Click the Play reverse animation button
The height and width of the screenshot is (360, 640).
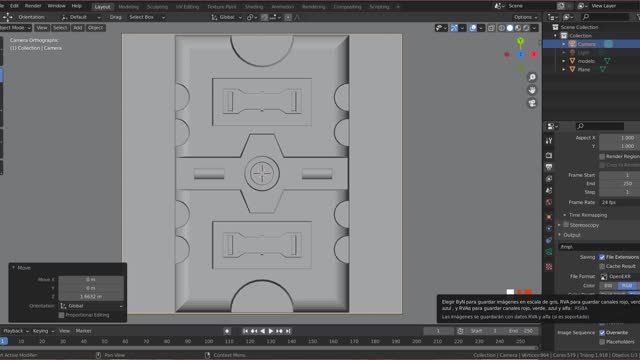[x=262, y=331]
